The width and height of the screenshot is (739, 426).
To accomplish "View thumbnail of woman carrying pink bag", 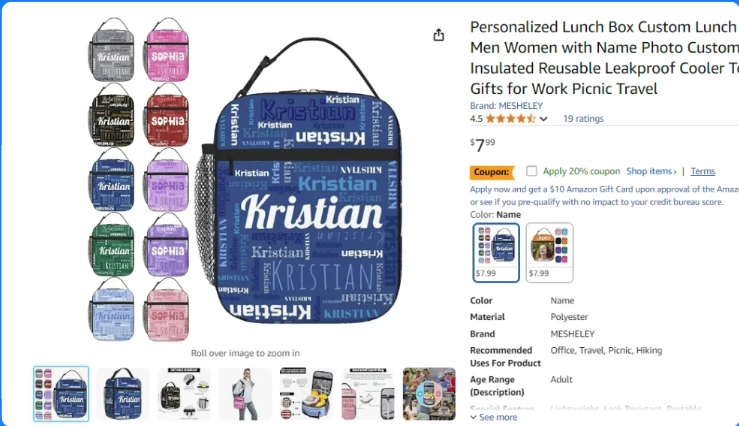I will tap(245, 393).
